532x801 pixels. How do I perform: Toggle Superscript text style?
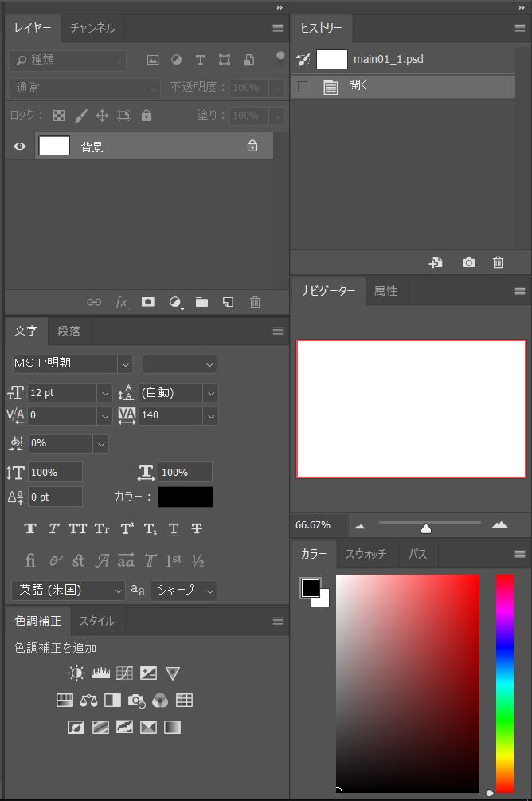click(x=127, y=528)
